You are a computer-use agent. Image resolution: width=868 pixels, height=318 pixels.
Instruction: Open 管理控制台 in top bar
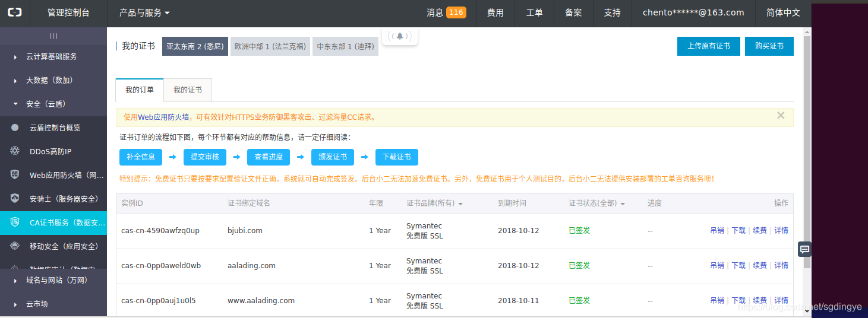(68, 12)
